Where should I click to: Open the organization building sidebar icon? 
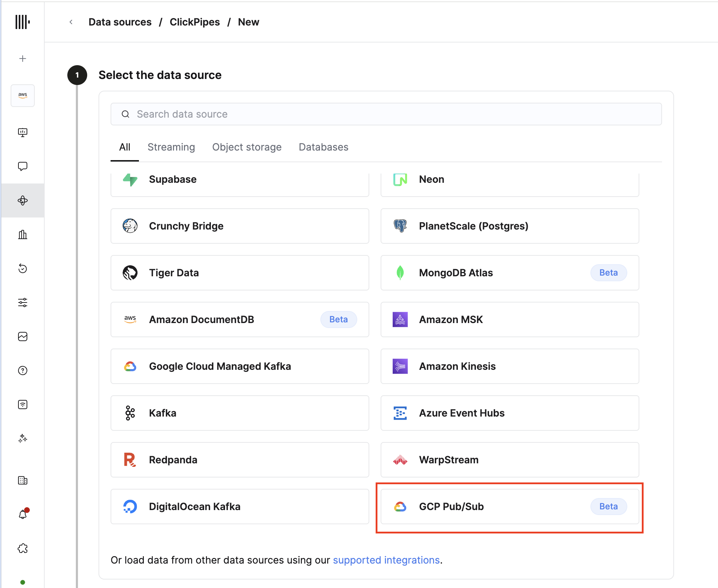pos(23,480)
